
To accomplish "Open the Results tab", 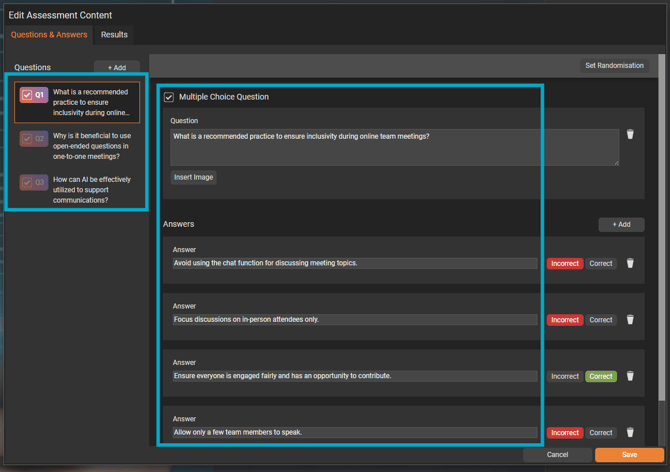I will (x=114, y=35).
